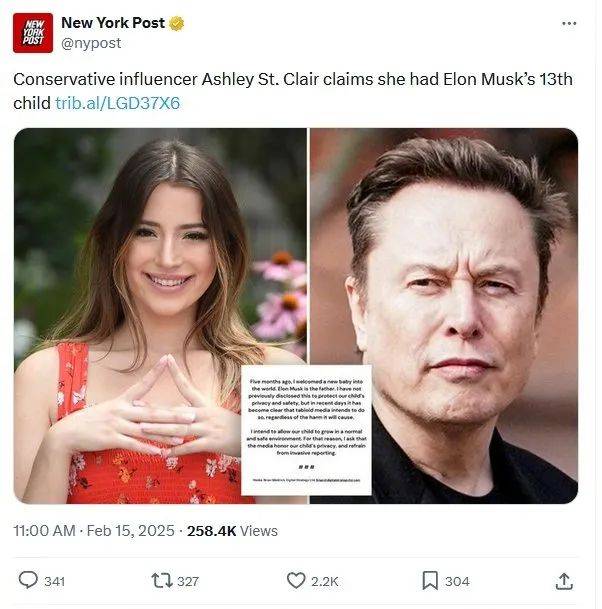Click the 341 replies count
The width and height of the screenshot is (602, 609).
click(54, 581)
